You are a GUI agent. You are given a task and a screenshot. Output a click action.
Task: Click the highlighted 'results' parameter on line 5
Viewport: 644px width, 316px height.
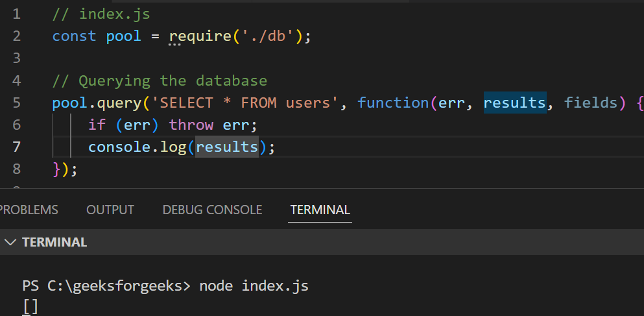514,103
